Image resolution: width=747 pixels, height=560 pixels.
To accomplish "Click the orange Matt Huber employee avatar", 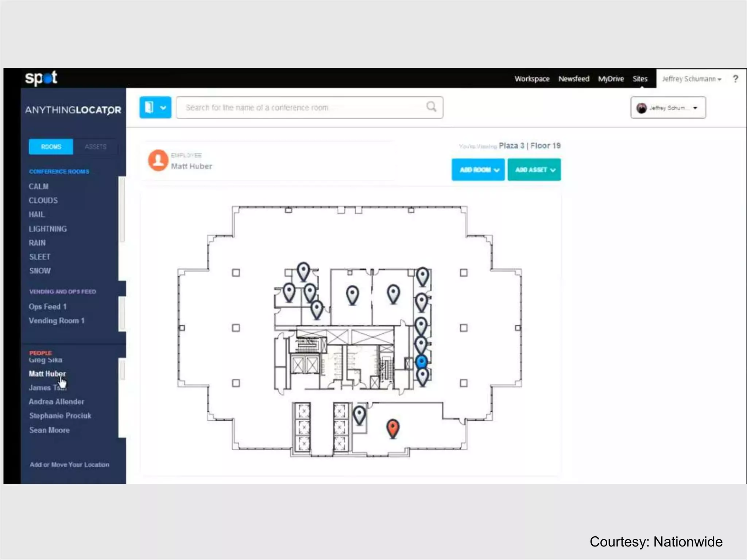I will [158, 160].
